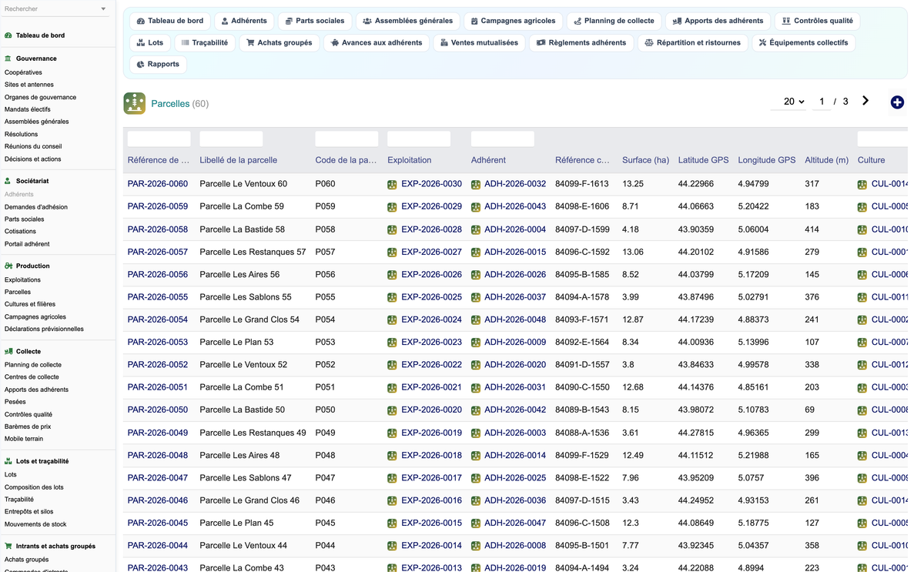Select Cultures et filières in sidebar
Screen dimensions: 924x572
[30, 304]
